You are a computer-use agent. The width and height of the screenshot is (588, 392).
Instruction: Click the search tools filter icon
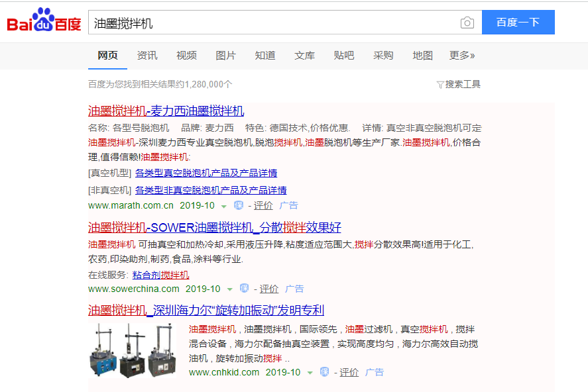(x=440, y=85)
